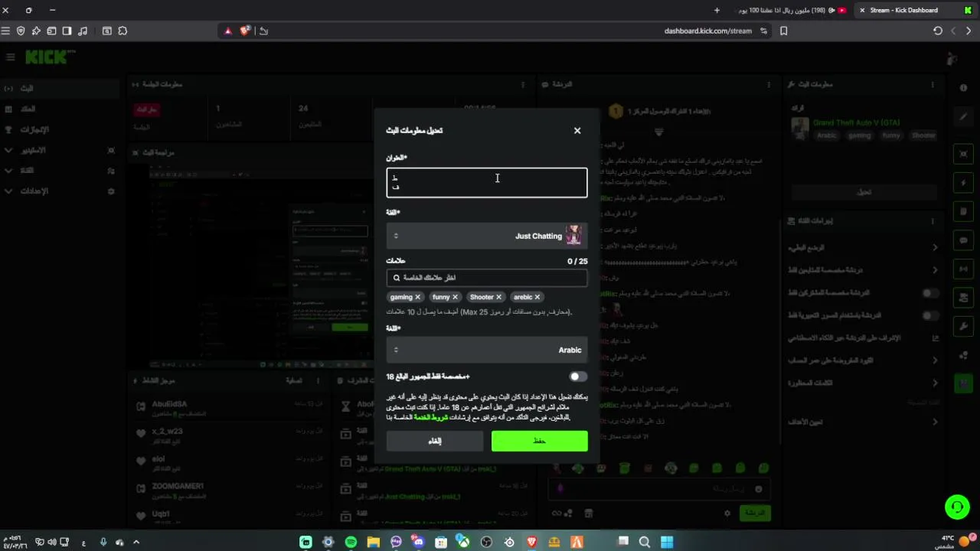Click the taskbar microphone icon

tap(103, 542)
